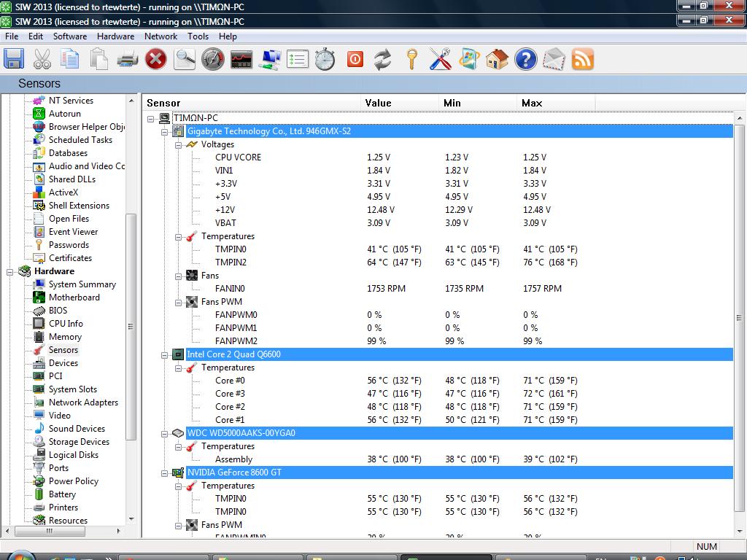This screenshot has width=747, height=560.
Task: Click the orange power shutdown toolbar icon
Action: 355,60
